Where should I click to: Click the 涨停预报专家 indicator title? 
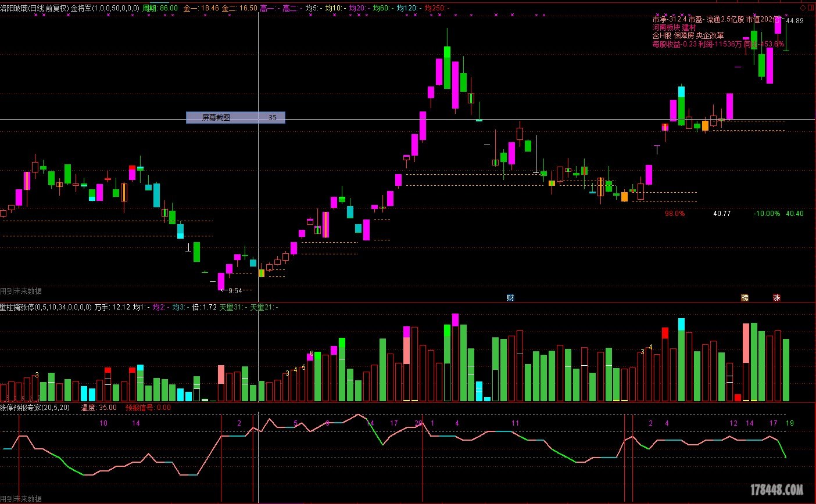(35, 408)
